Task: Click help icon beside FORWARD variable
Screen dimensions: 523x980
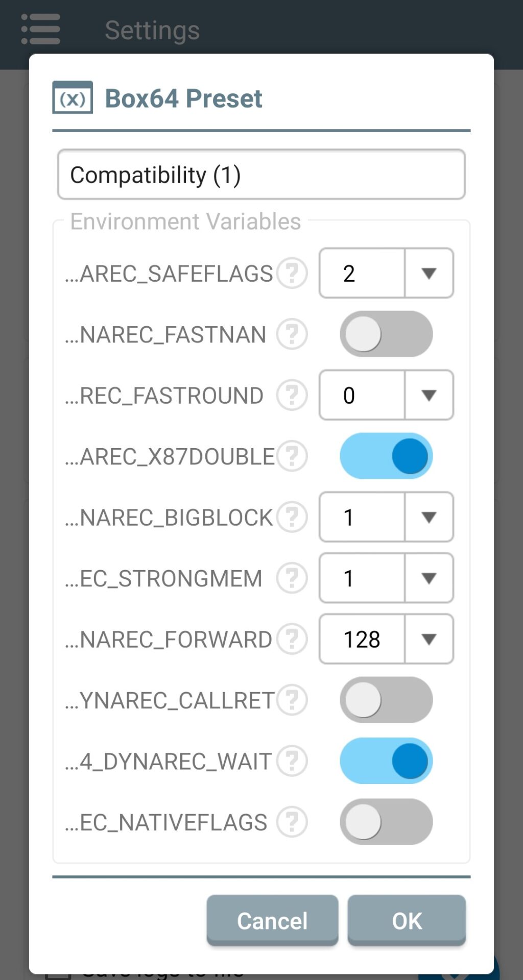Action: 292,639
